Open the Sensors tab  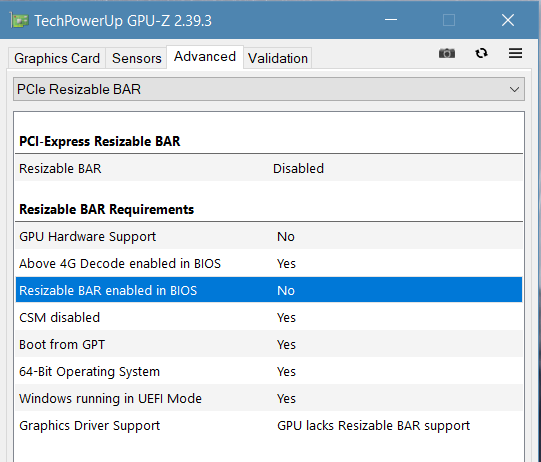(x=137, y=58)
